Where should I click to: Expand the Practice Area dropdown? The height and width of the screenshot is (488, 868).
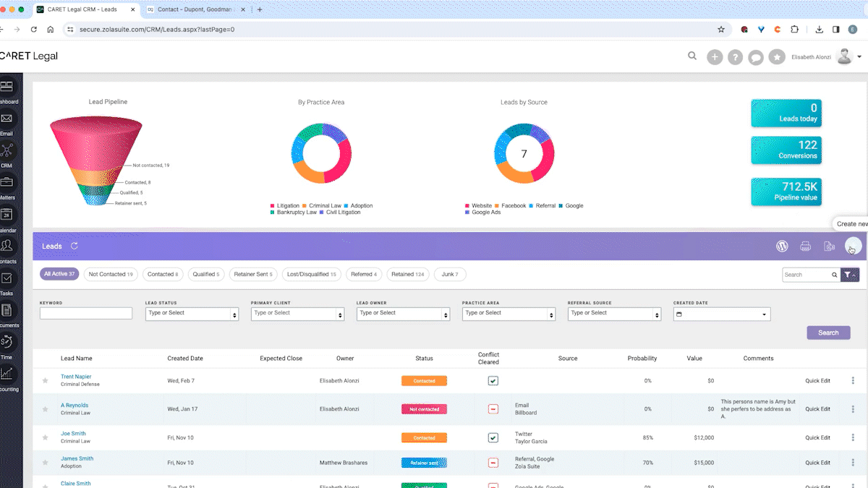[x=509, y=314]
